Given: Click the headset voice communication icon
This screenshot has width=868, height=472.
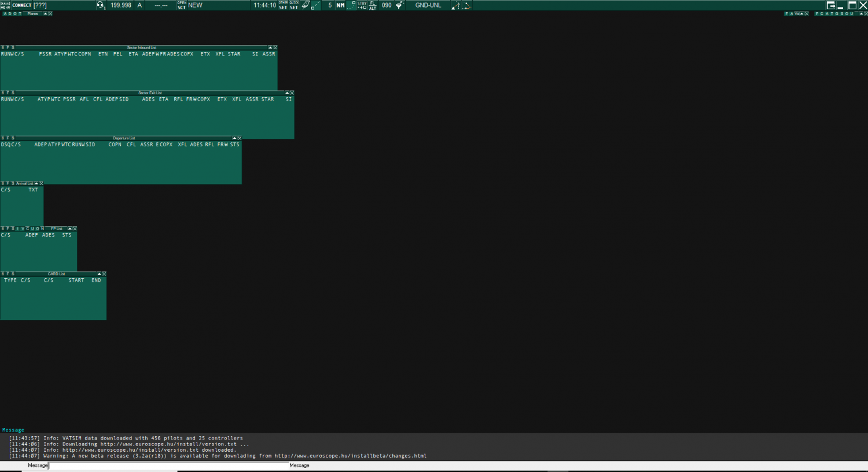Looking at the screenshot, I should [x=101, y=5].
